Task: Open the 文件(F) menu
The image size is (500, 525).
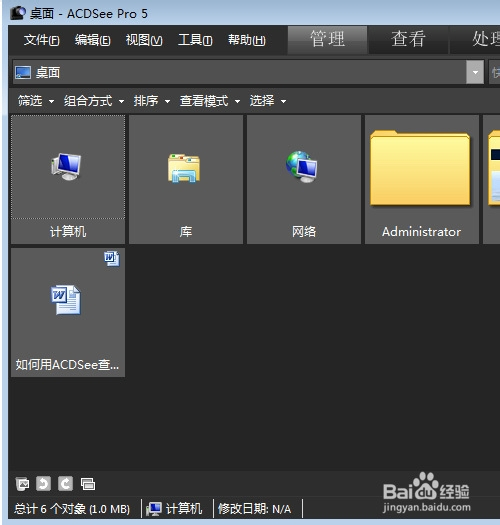Action: pos(42,41)
